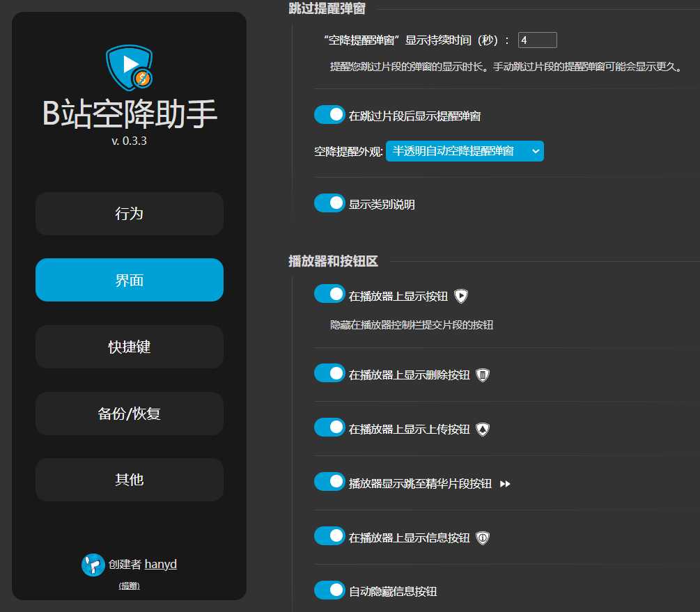
Task: Open the 其他 settings tab
Action: tap(130, 480)
